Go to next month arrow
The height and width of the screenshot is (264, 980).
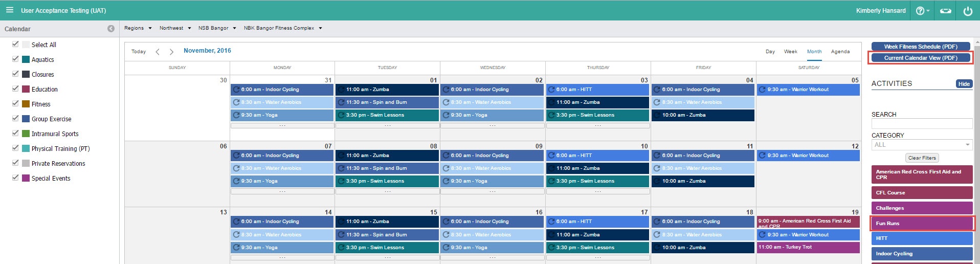point(171,52)
